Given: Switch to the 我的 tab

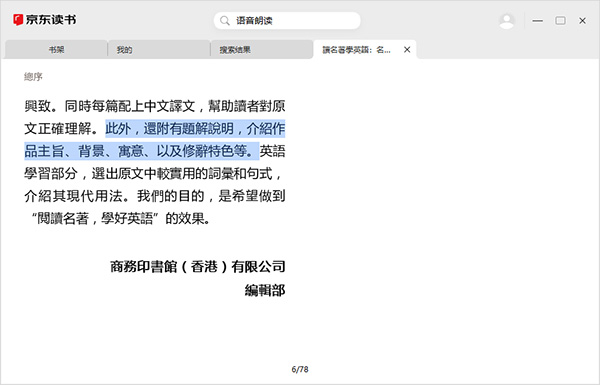Looking at the screenshot, I should (159, 50).
